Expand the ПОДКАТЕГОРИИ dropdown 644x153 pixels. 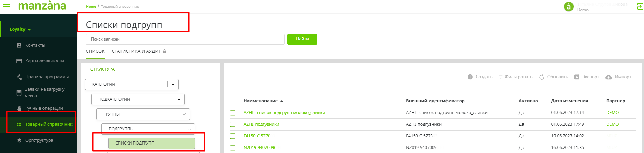point(179,99)
